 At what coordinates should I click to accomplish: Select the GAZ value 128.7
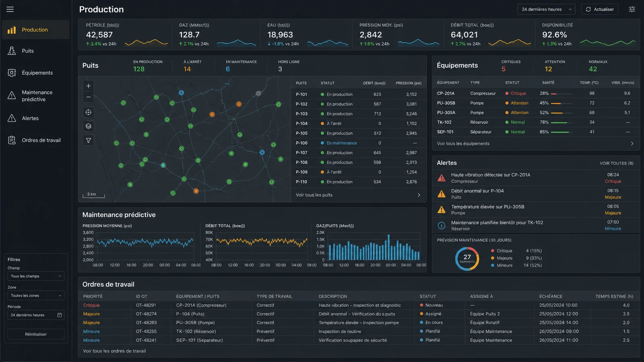click(189, 35)
